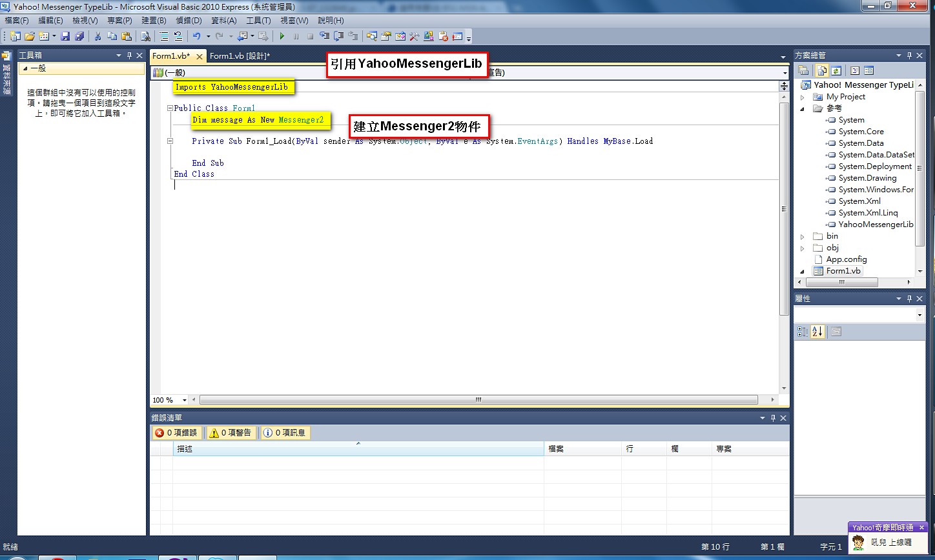Save the current file with the floppy icon

pyautogui.click(x=65, y=36)
